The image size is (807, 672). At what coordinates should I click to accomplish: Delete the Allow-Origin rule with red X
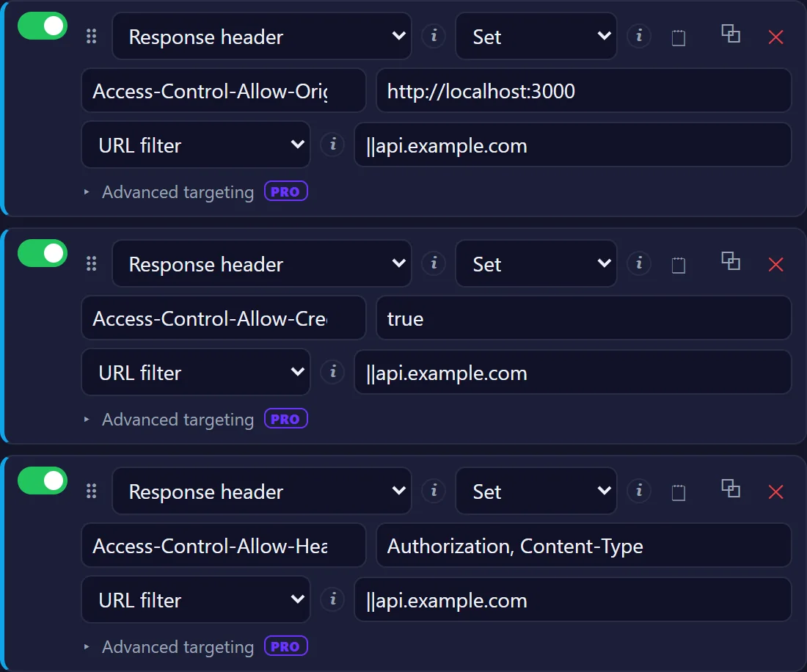coord(775,37)
